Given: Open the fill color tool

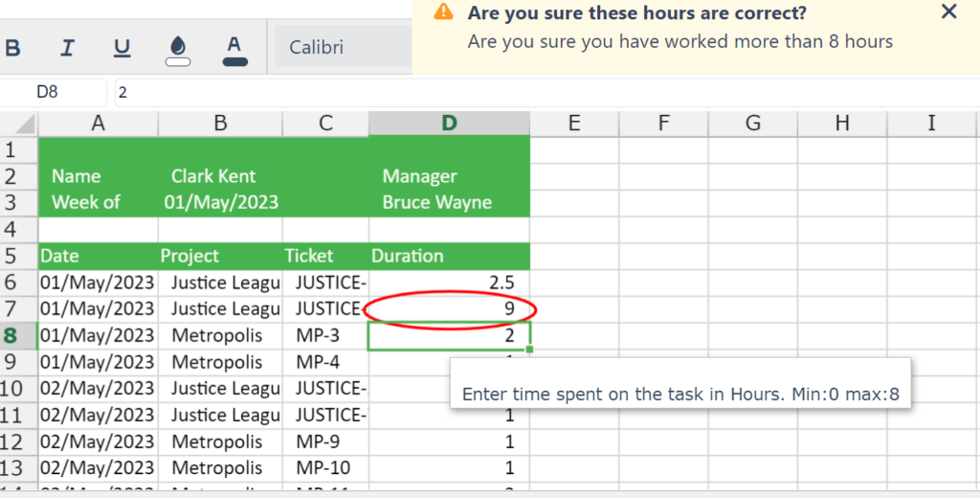Looking at the screenshot, I should point(177,51).
